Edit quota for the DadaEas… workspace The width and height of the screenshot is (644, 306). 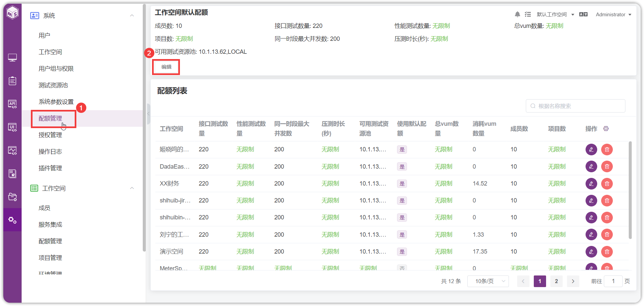point(591,167)
